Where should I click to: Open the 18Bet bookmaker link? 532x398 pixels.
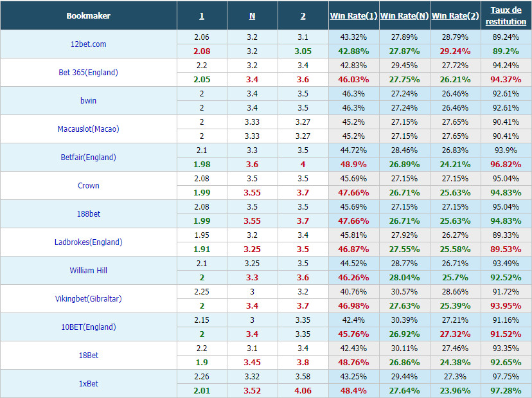88,355
